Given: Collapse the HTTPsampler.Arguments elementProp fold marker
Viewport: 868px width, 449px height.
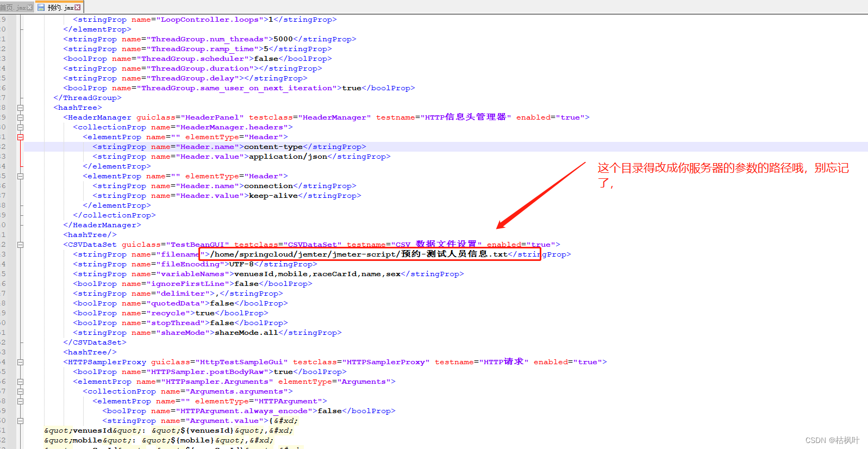Looking at the screenshot, I should point(20,382).
